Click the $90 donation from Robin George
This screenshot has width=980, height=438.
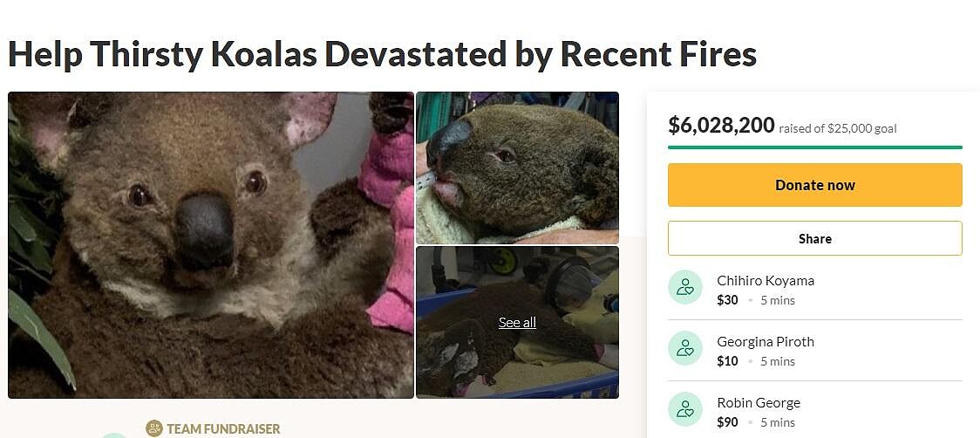click(x=727, y=422)
